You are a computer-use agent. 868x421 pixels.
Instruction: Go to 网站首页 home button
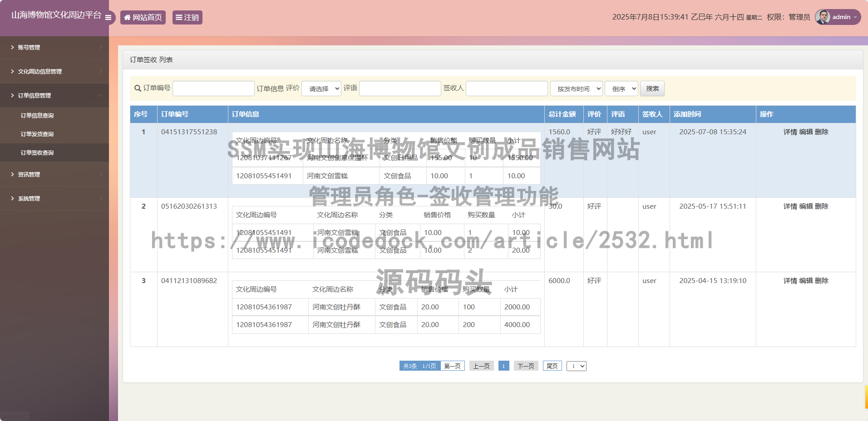click(143, 17)
